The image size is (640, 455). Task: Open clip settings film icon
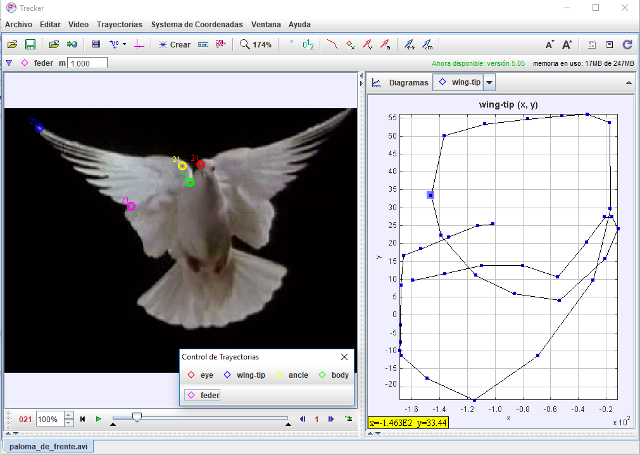click(x=95, y=44)
